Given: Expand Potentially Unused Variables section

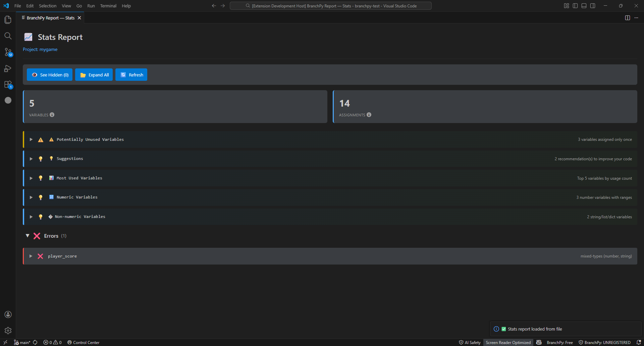Looking at the screenshot, I should point(31,139).
